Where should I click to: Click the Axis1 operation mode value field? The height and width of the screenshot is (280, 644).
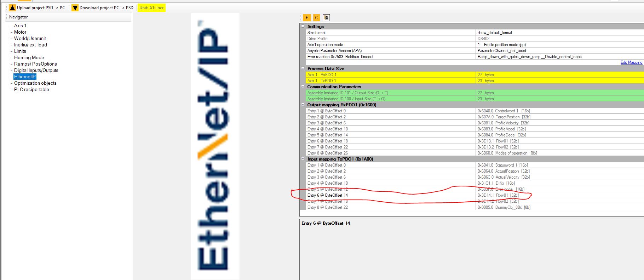point(559,45)
